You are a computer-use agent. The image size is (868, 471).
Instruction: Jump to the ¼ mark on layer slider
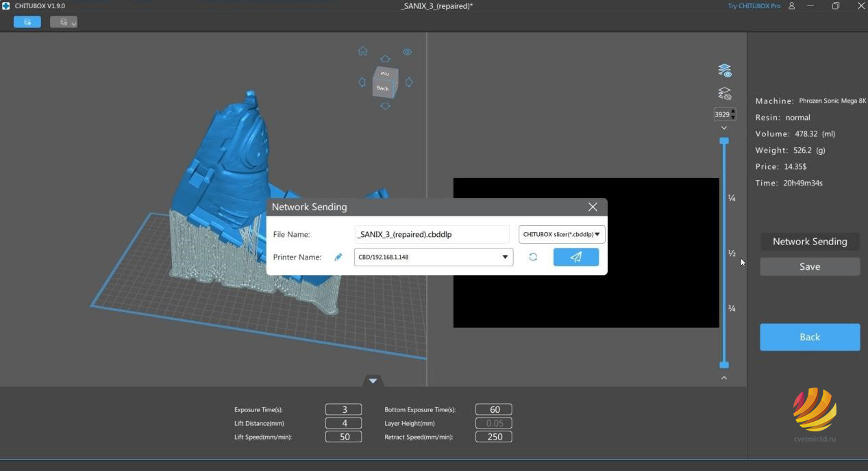tap(732, 198)
